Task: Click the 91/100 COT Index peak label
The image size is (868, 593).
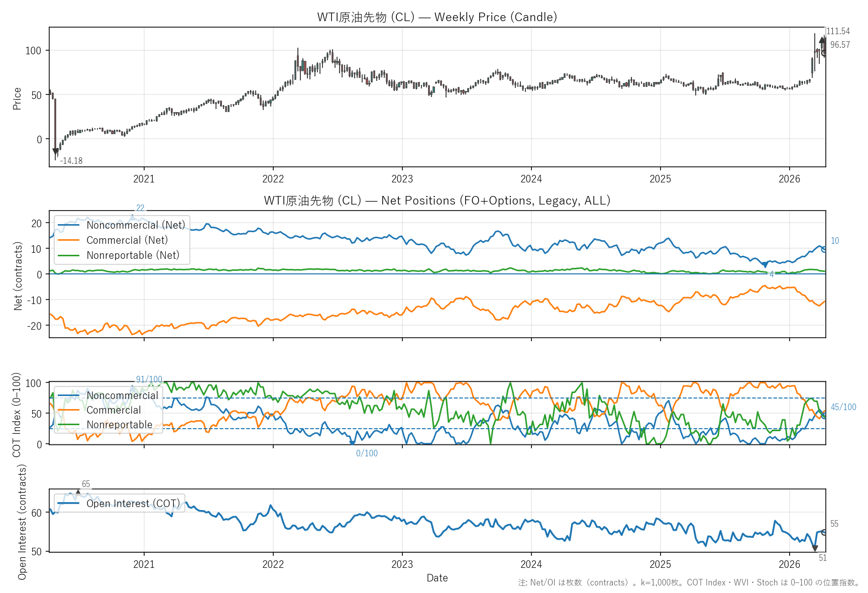Action: coord(149,379)
